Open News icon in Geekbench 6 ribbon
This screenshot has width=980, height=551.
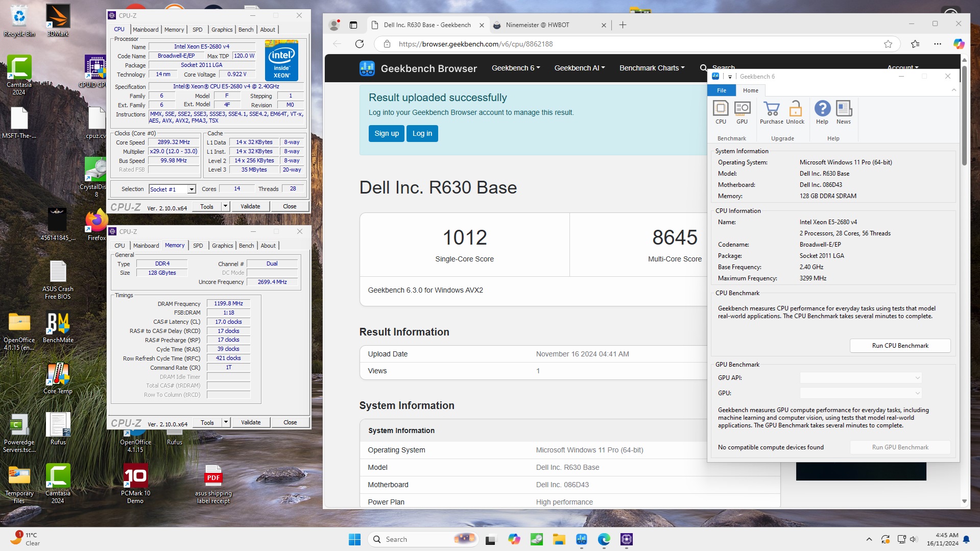(x=844, y=112)
